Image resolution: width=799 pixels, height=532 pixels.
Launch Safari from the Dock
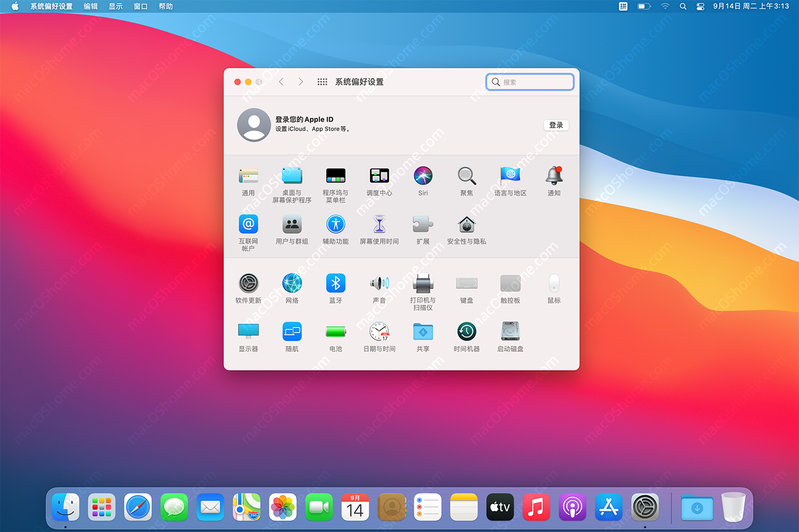[x=138, y=507]
